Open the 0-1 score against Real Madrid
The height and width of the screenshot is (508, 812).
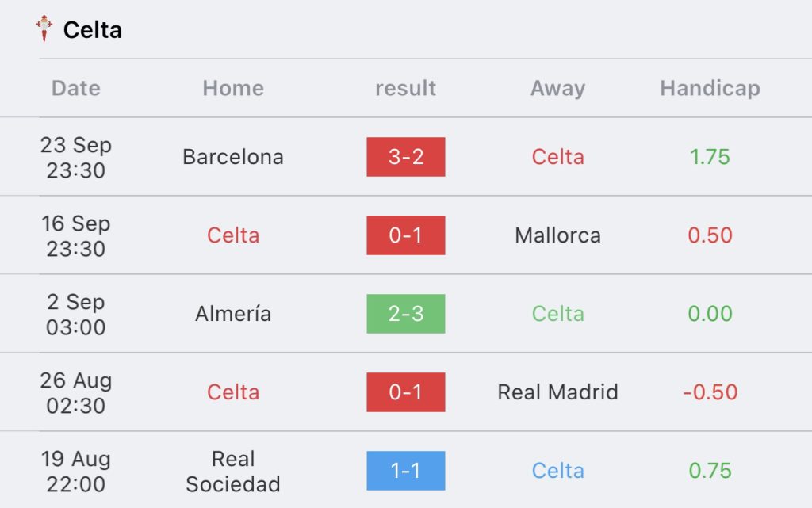tap(406, 392)
